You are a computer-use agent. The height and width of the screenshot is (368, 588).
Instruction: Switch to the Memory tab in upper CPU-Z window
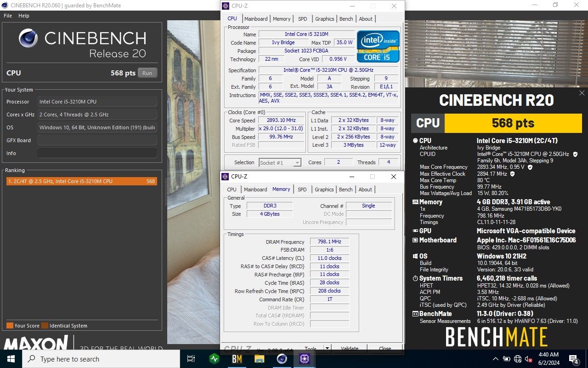pos(282,19)
